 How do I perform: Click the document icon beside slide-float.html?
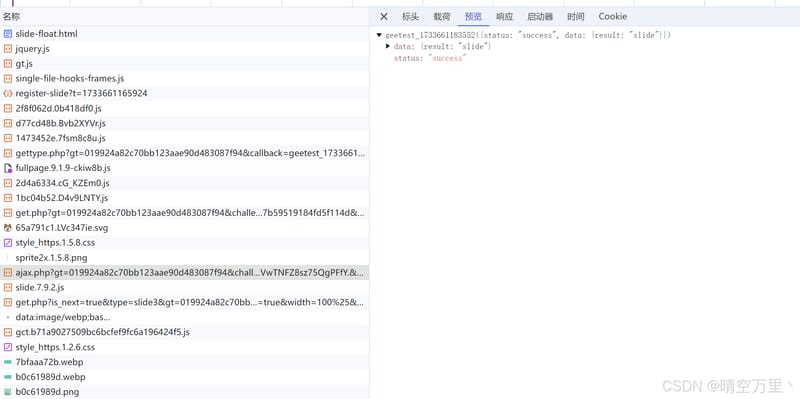(x=8, y=34)
